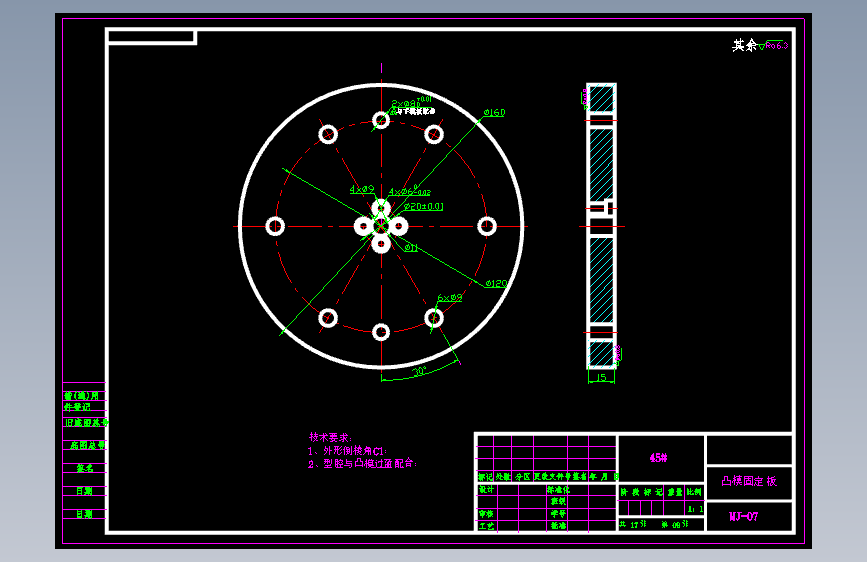Click the Ø160 diameter dimension label
The height and width of the screenshot is (562, 867).
pos(494,112)
